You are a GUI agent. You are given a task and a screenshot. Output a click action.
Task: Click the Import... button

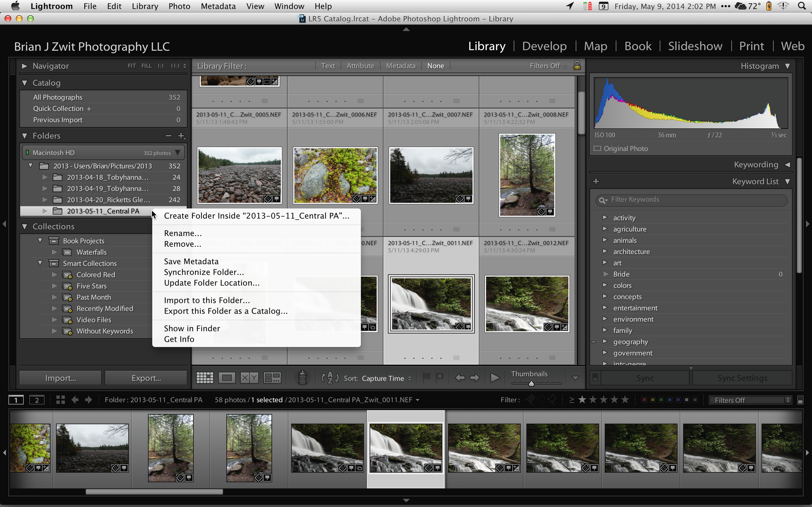(x=60, y=378)
